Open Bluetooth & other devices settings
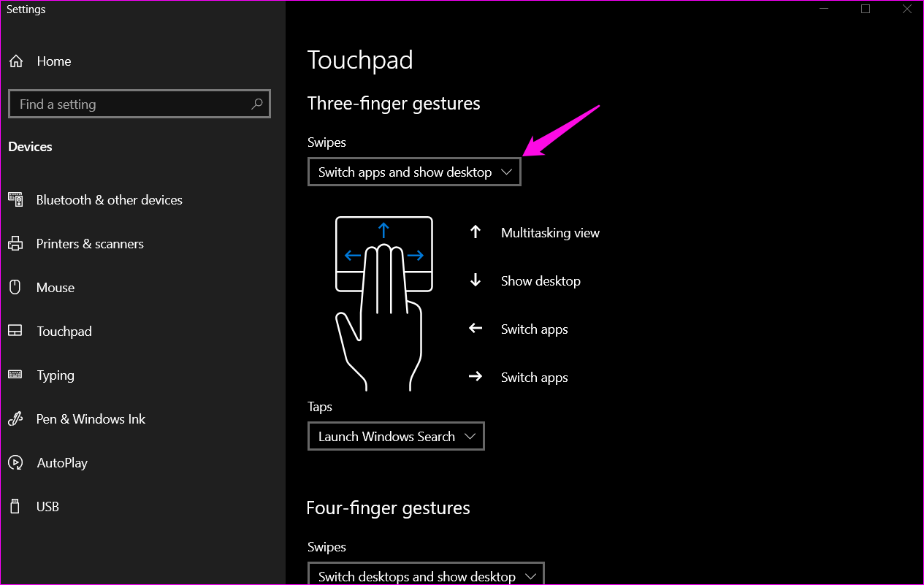924x585 pixels. (110, 200)
